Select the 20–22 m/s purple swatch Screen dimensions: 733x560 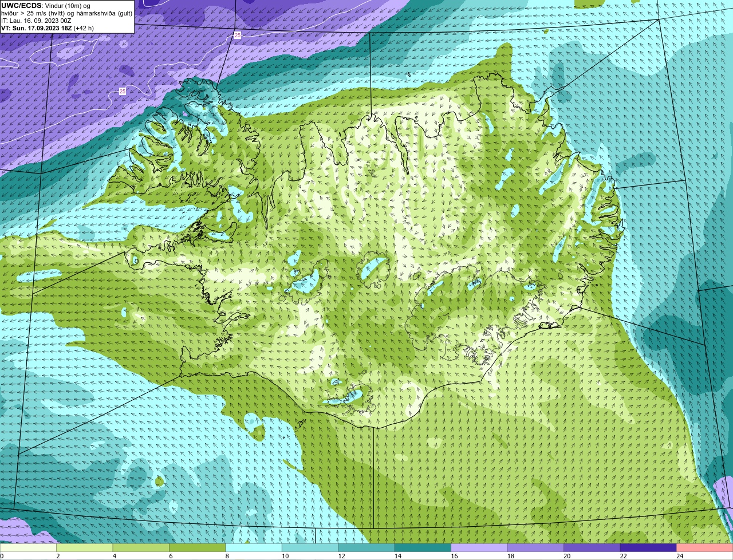click(592, 547)
